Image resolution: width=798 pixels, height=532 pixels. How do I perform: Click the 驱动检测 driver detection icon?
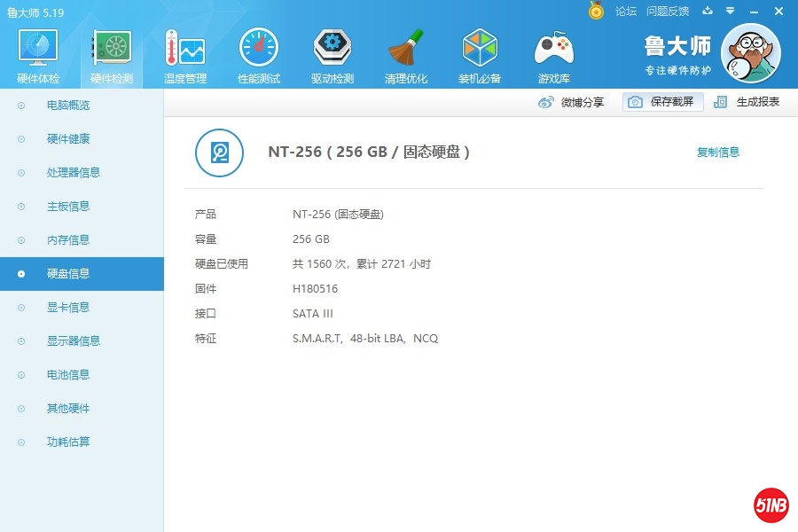(332, 49)
